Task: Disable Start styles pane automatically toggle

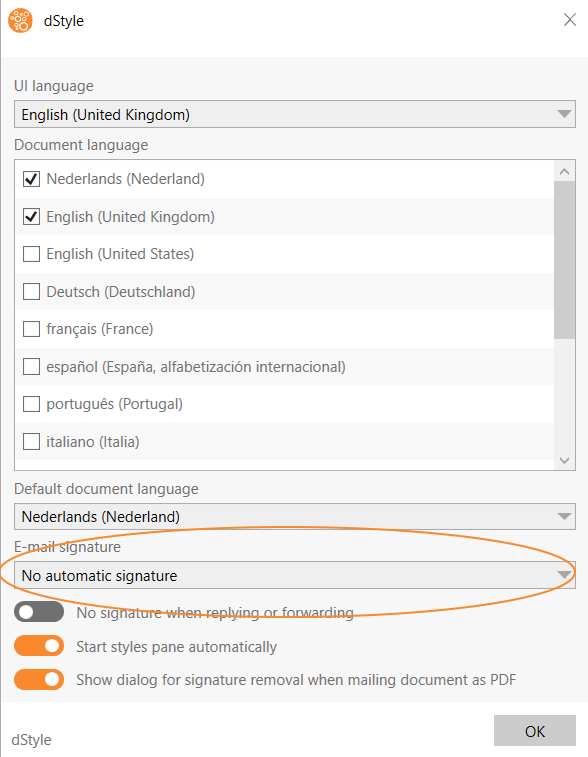Action: coord(39,646)
